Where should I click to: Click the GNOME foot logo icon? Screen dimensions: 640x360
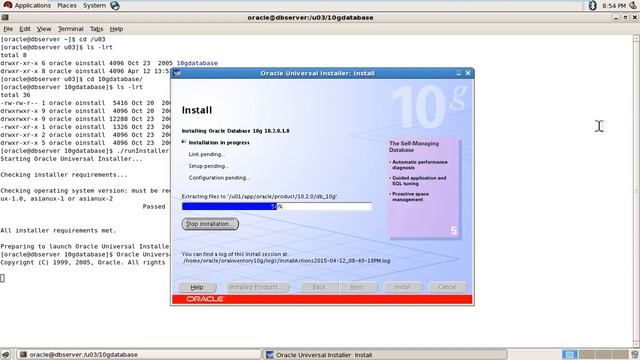tap(7, 5)
